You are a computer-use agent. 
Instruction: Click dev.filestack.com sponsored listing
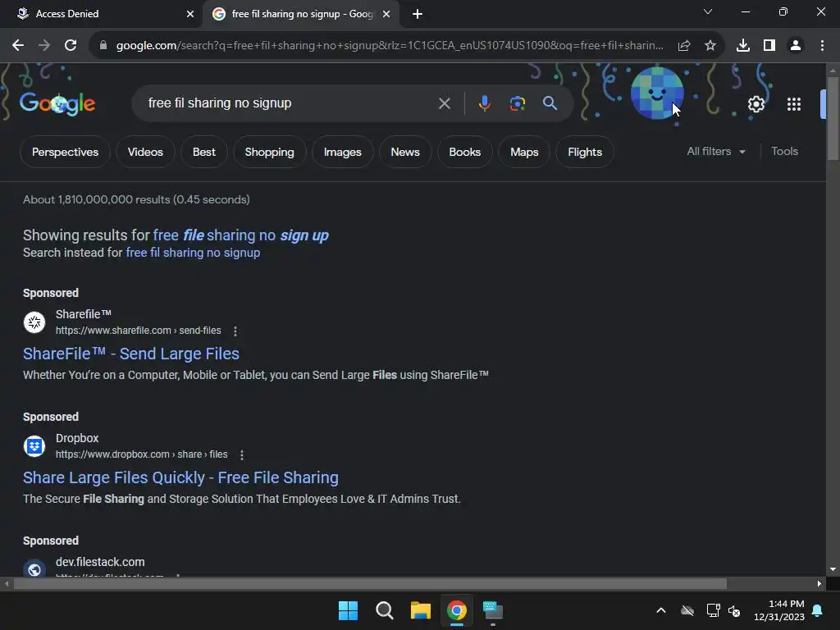click(100, 562)
